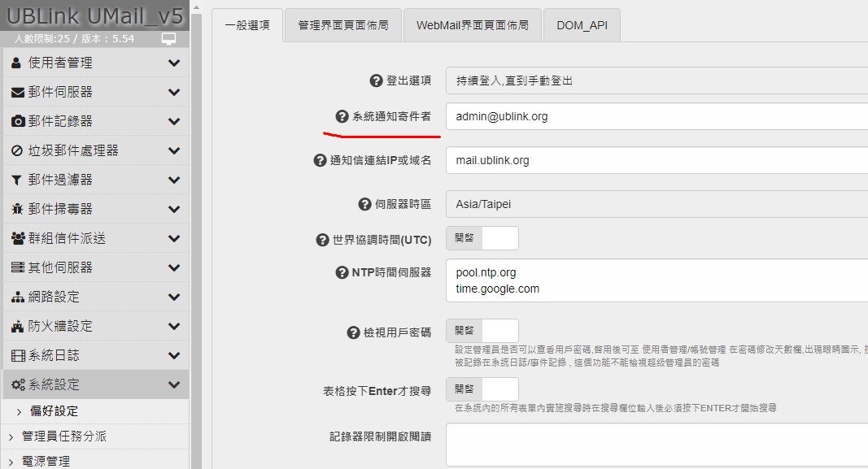Click the monitor icon beside version number
Screen dimensions: 868x469
tap(168, 38)
